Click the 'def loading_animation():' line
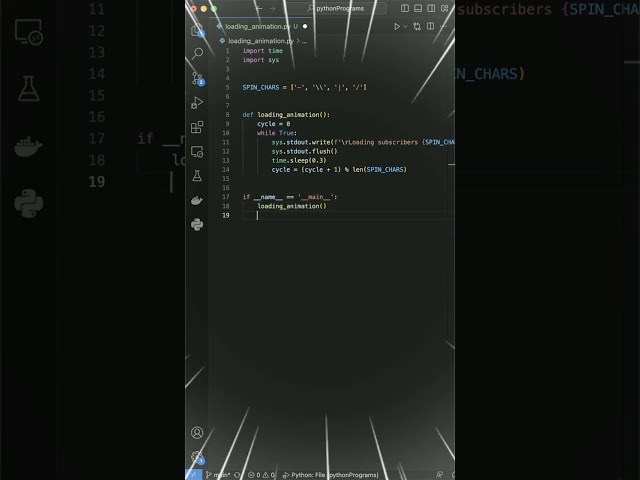640x480 pixels. click(286, 115)
